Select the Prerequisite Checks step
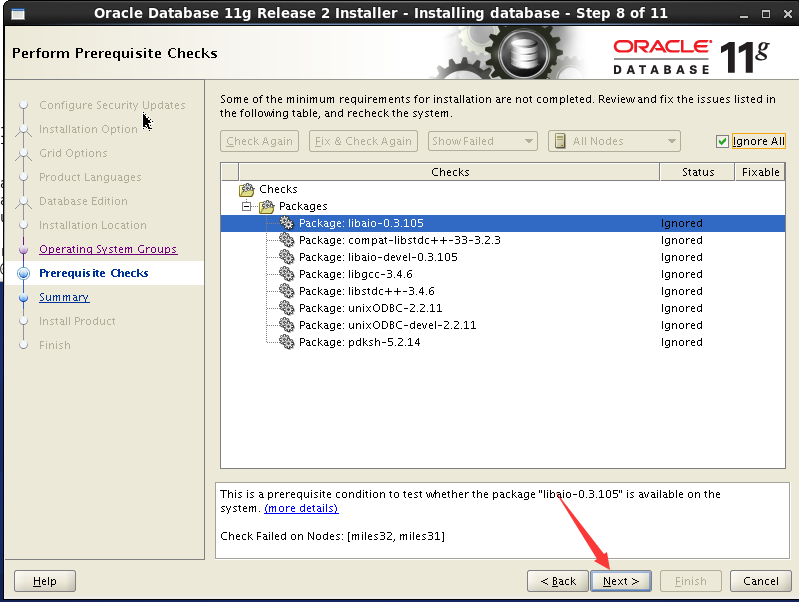The width and height of the screenshot is (799, 602). coord(94,273)
